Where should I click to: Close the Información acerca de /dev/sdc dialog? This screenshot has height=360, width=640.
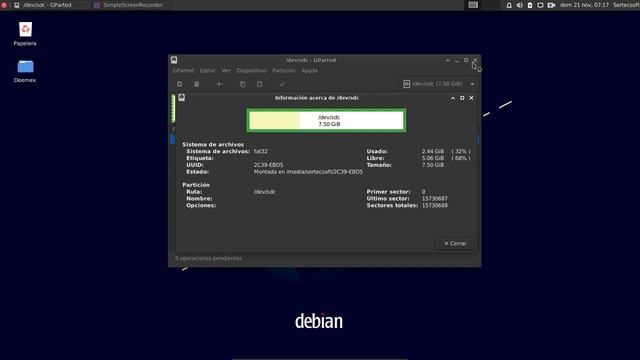click(471, 98)
